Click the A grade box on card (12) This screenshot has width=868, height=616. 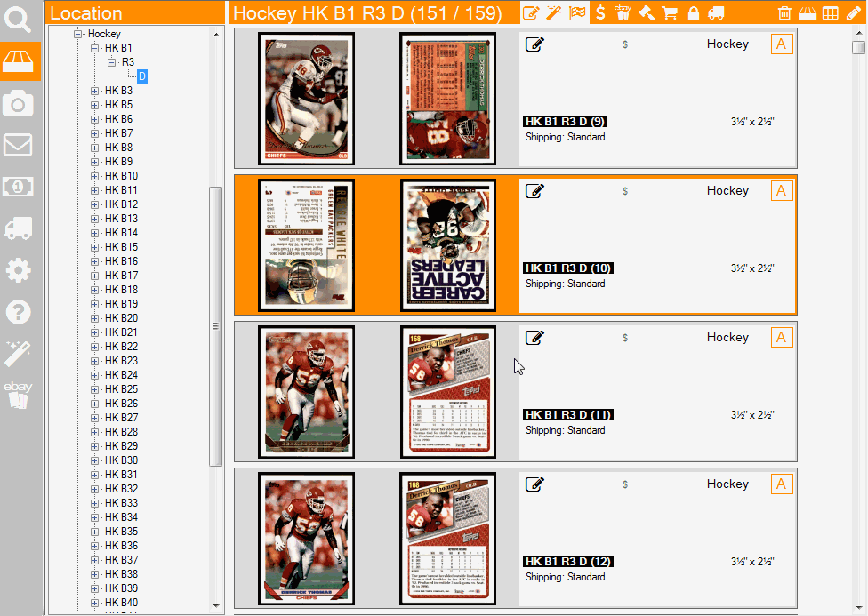tap(782, 484)
